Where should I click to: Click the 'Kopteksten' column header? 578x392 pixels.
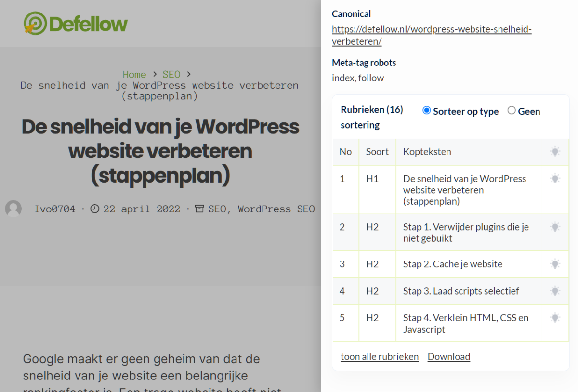[x=427, y=152]
